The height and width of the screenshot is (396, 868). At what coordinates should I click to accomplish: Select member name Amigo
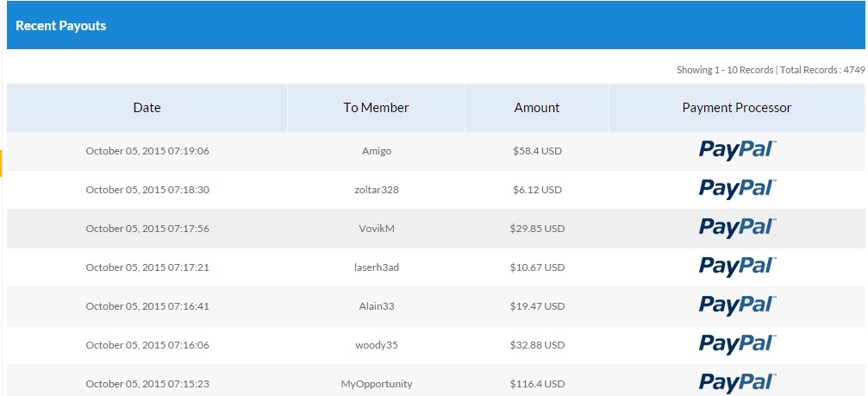(377, 151)
